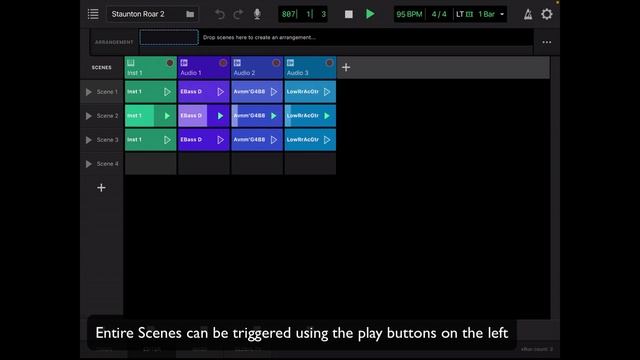This screenshot has height=360, width=640.
Task: Select empty Scene 4 slot under Inst 1
Action: pos(151,164)
